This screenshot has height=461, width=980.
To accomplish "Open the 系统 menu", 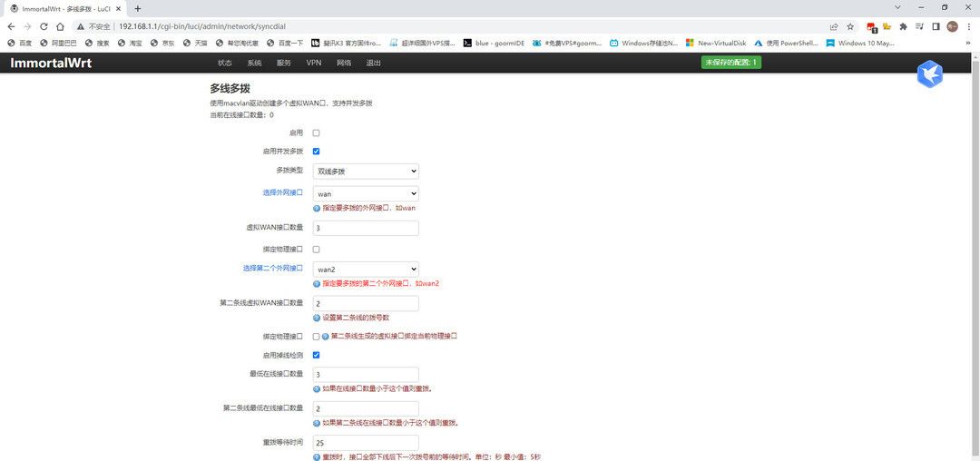I will pyautogui.click(x=254, y=64).
